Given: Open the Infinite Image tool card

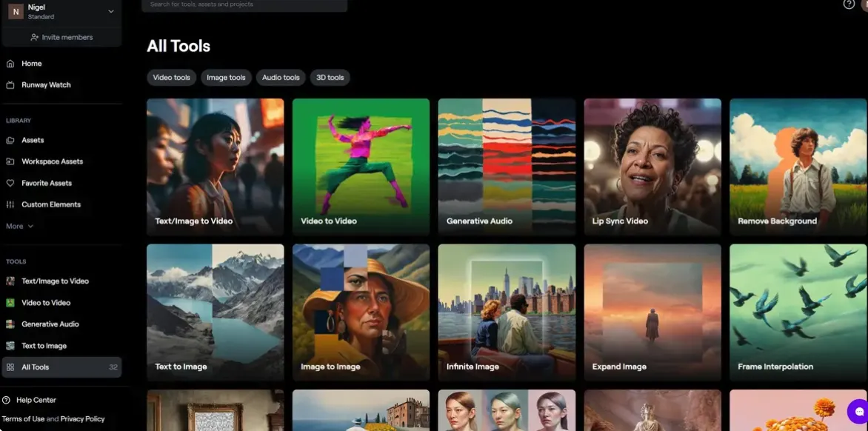Looking at the screenshot, I should tap(507, 313).
